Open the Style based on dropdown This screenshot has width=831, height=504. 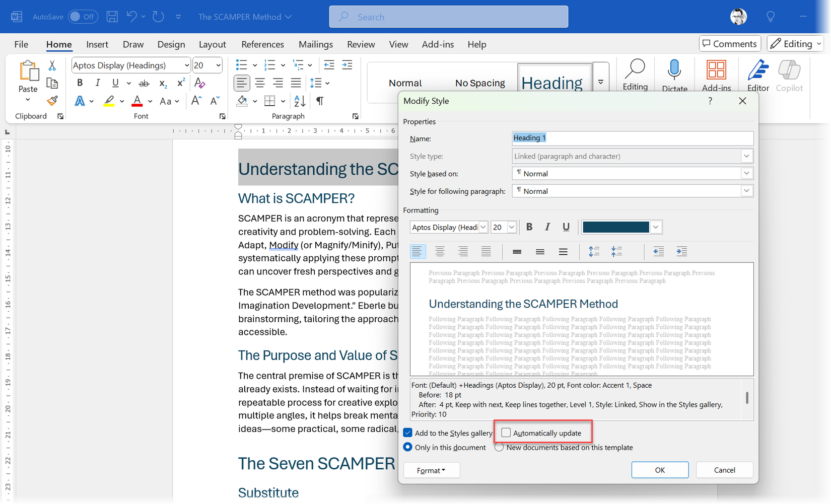(x=746, y=173)
